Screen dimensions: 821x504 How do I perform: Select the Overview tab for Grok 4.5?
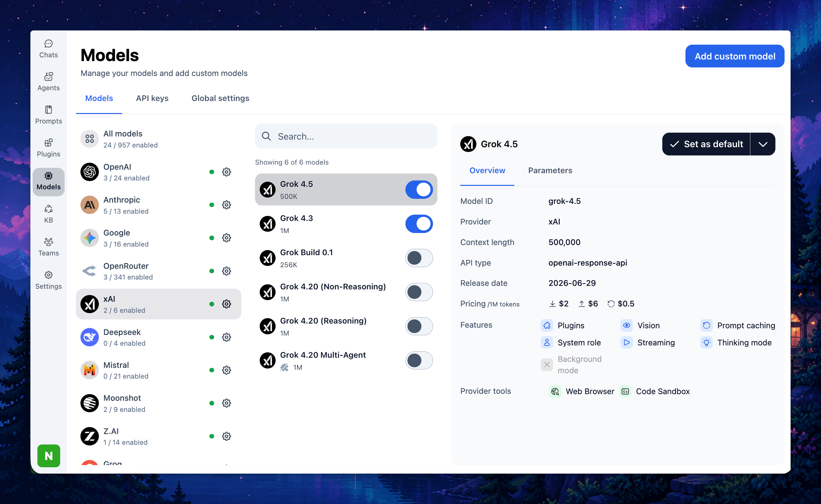[487, 170]
